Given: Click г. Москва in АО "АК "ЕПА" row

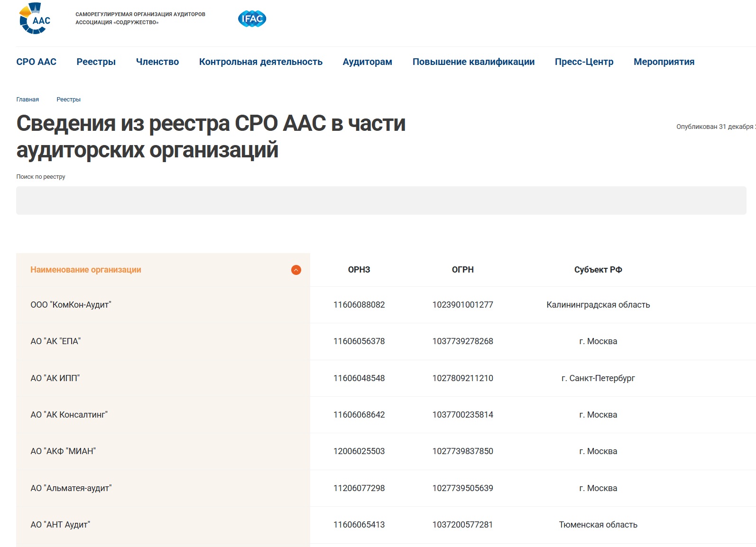Looking at the screenshot, I should 598,341.
